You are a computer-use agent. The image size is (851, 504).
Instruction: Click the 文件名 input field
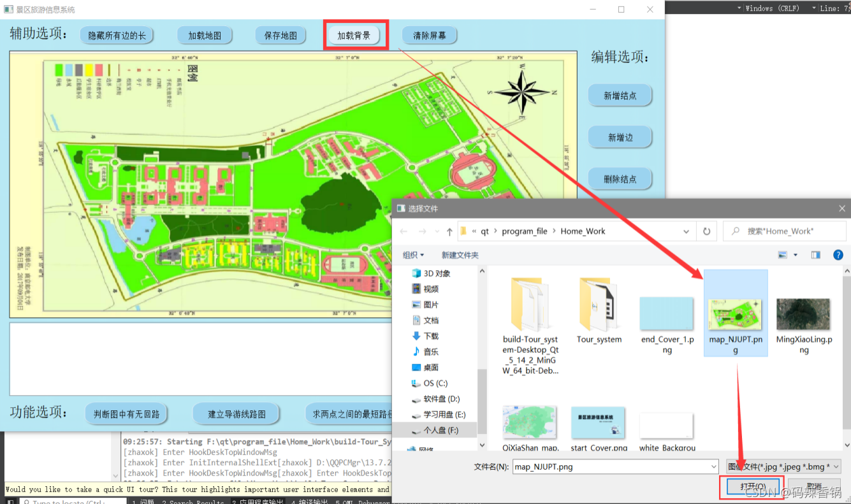616,467
